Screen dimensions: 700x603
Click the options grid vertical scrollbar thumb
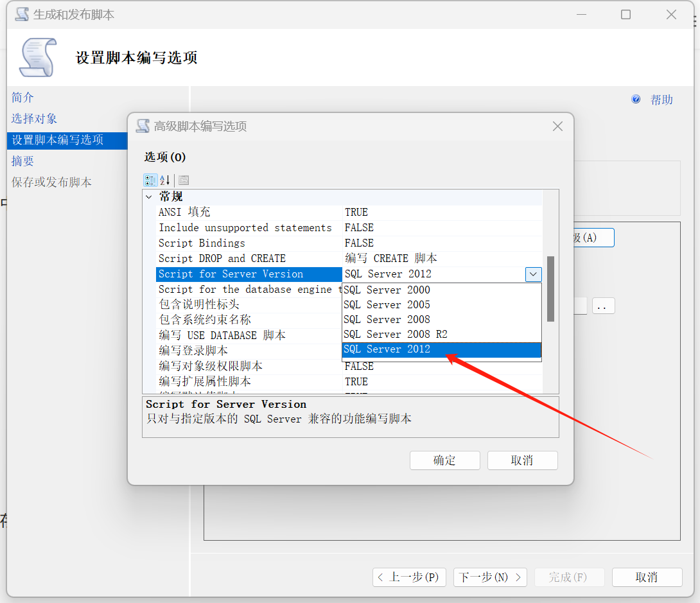(550, 289)
